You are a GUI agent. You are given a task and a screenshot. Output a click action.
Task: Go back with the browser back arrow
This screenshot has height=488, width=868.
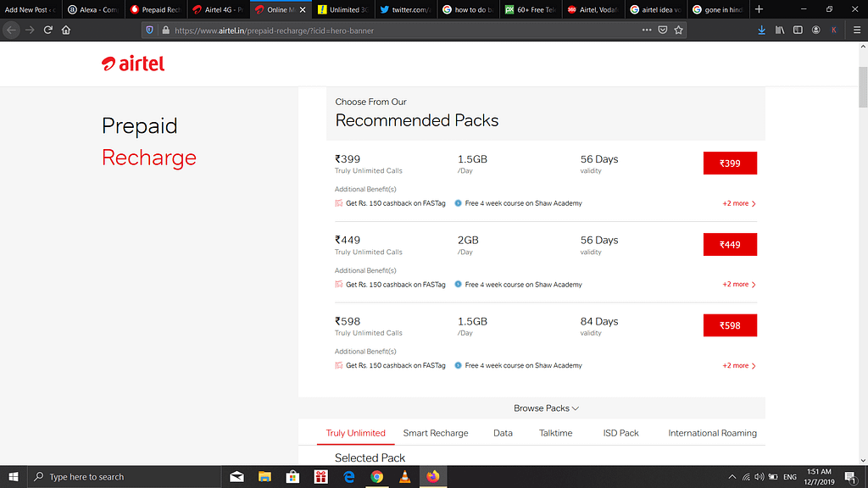[11, 30]
